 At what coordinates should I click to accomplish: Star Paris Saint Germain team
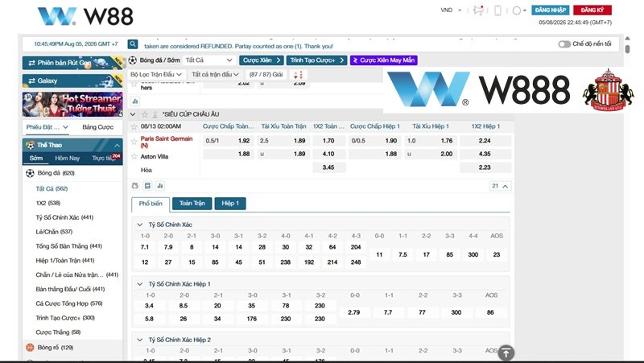click(x=134, y=142)
